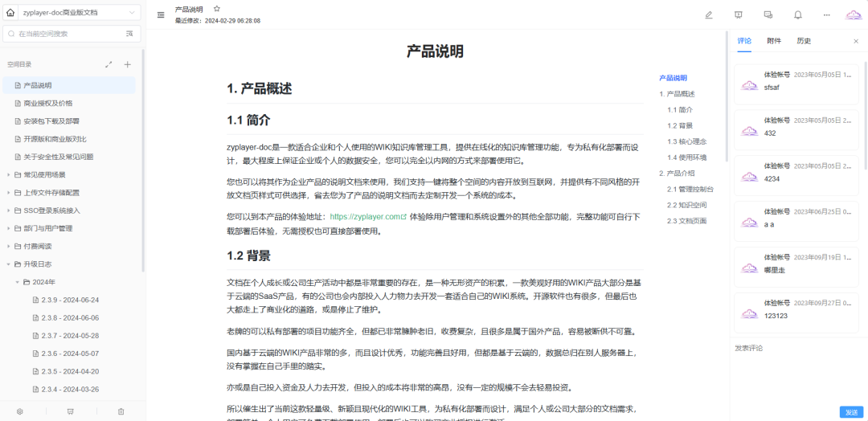This screenshot has height=421, width=868.
Task: Open the https://zyplayer.com link
Action: 368,217
